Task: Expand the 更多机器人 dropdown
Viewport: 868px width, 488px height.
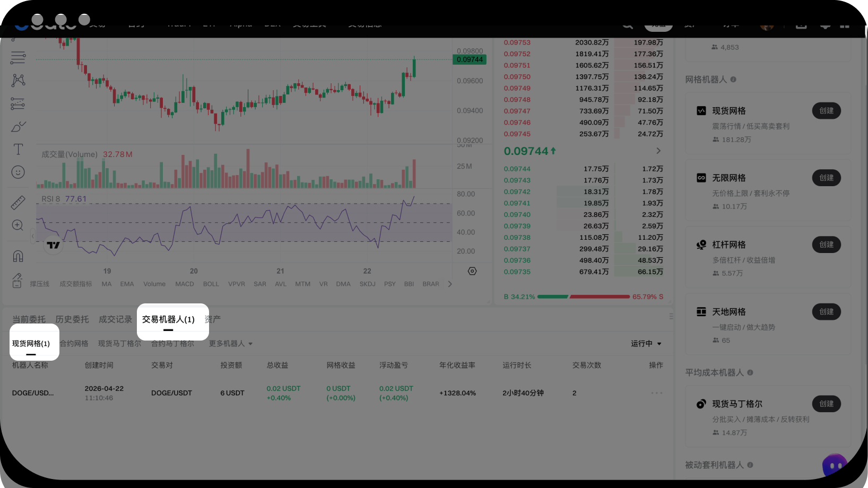Action: 230,344
